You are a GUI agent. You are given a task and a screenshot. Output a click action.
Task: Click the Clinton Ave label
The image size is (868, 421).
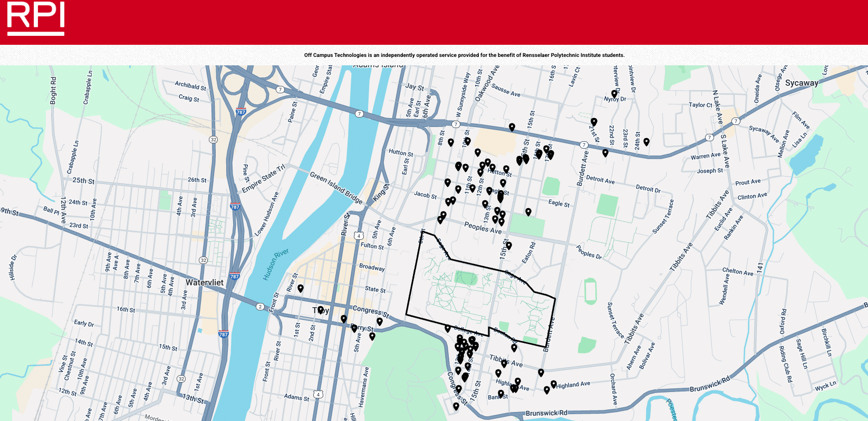point(752,196)
